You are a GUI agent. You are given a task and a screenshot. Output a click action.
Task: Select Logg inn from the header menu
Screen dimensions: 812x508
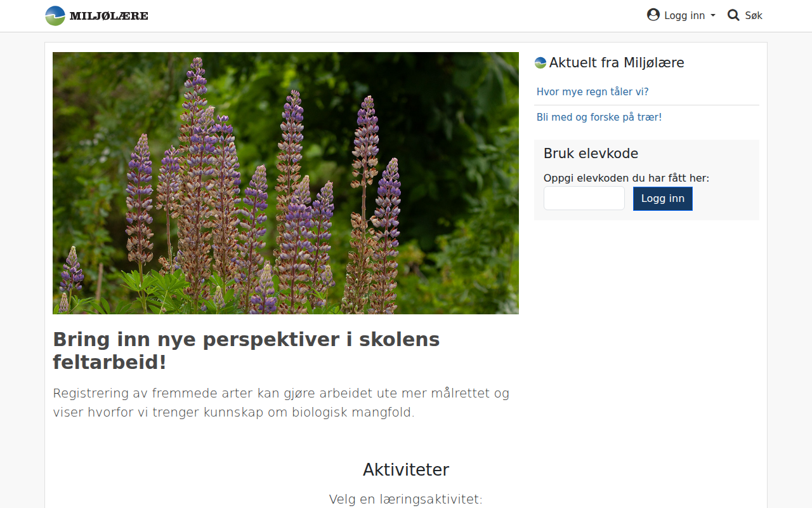(x=684, y=15)
